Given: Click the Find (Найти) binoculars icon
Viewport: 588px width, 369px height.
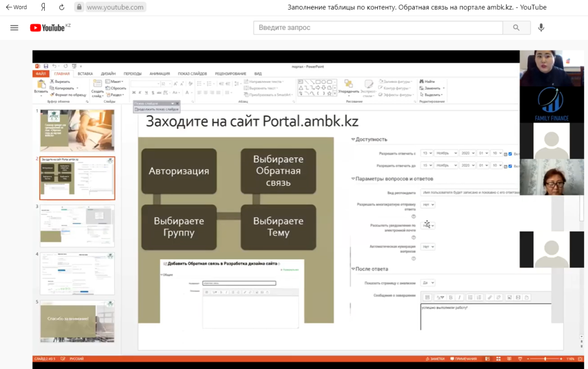Looking at the screenshot, I should pyautogui.click(x=422, y=82).
